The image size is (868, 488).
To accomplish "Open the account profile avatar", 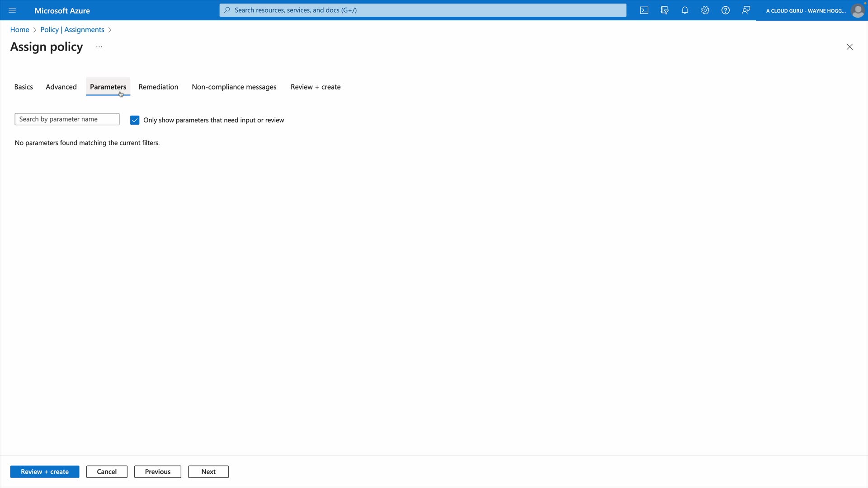I will [857, 10].
